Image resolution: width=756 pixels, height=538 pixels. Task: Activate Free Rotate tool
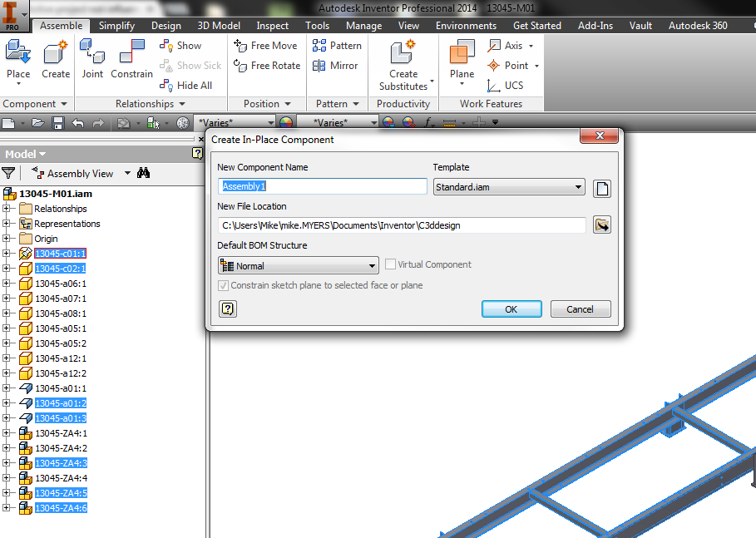pyautogui.click(x=267, y=66)
